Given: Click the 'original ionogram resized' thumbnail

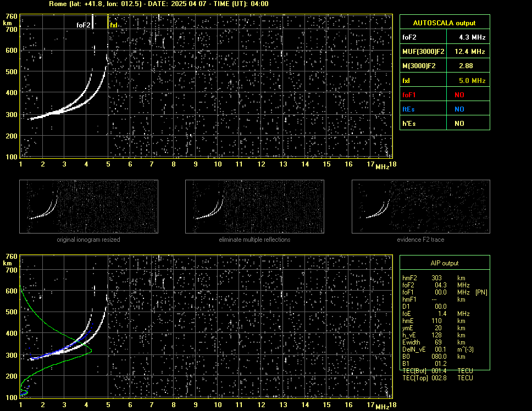Looking at the screenshot, I should (88, 207).
